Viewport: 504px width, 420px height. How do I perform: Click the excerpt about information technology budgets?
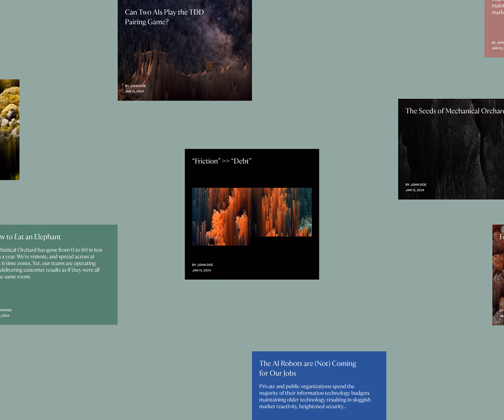pos(315,396)
